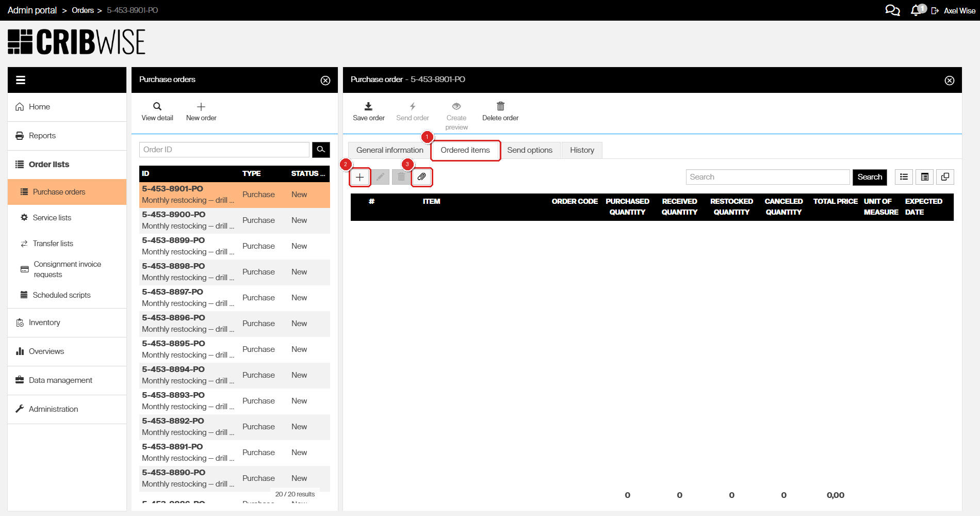Go to Orders breadcrumb link

(x=83, y=10)
